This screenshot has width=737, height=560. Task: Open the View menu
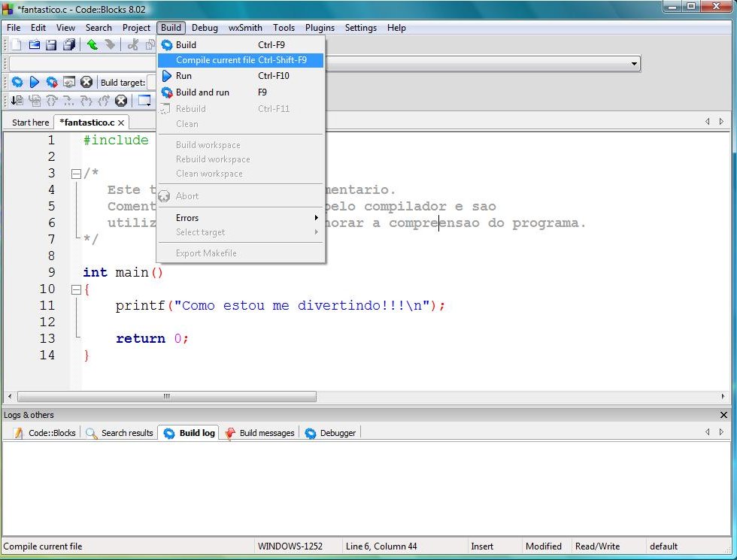click(x=66, y=28)
